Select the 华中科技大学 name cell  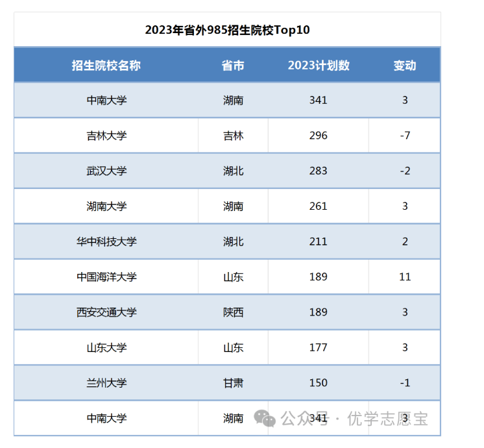[x=106, y=242]
